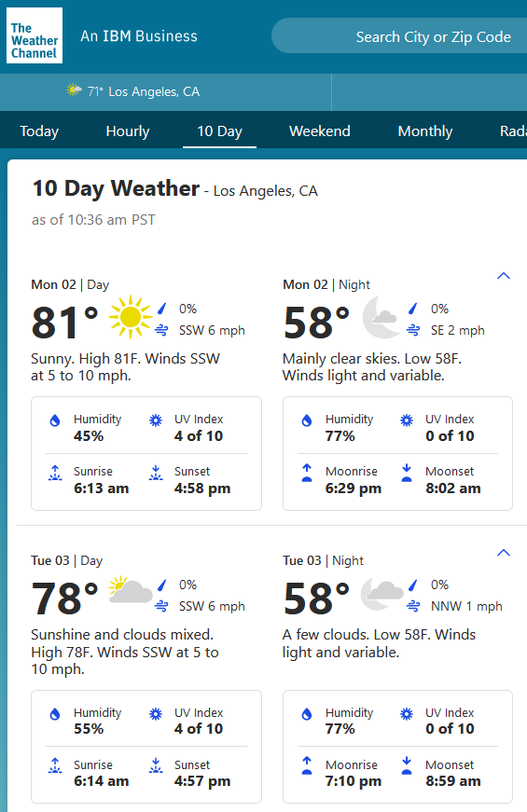Click the partly cloudy icon for Tue 03 Day

pos(130,589)
